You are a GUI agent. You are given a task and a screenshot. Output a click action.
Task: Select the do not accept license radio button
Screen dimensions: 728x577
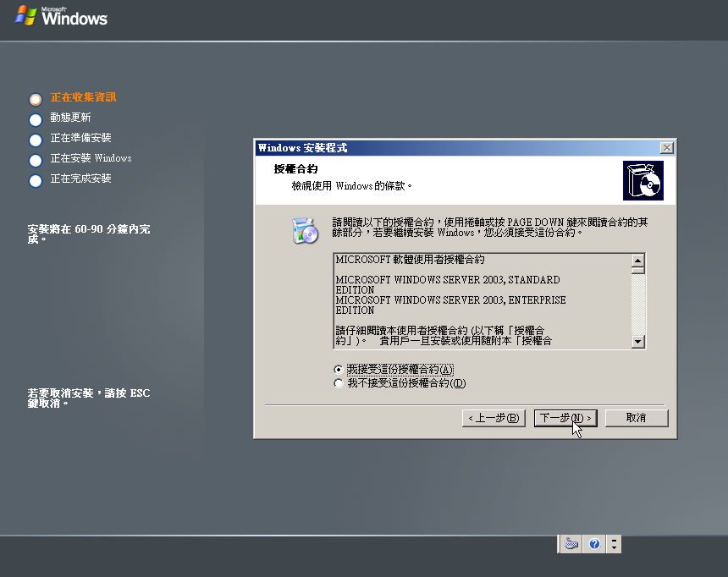pos(339,383)
